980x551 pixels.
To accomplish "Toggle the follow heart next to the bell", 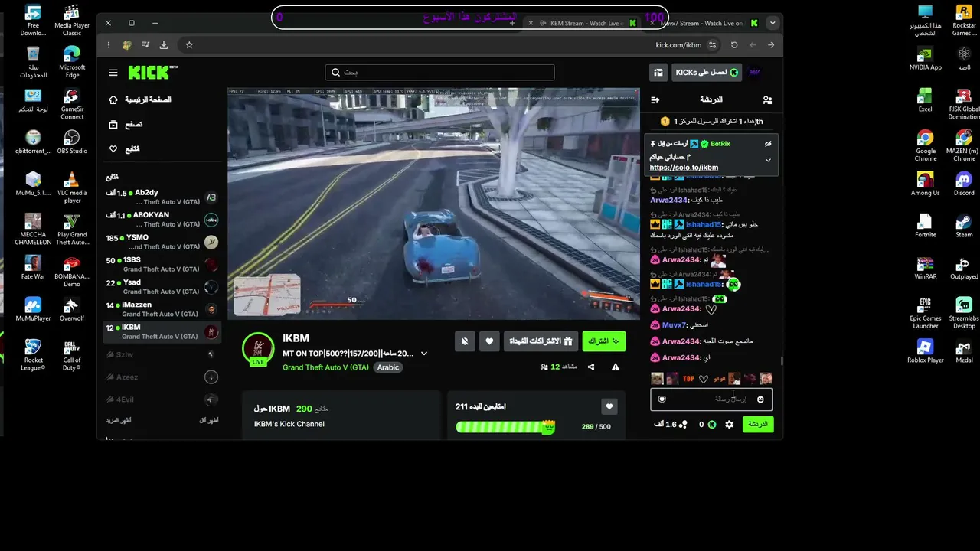I will [x=489, y=341].
